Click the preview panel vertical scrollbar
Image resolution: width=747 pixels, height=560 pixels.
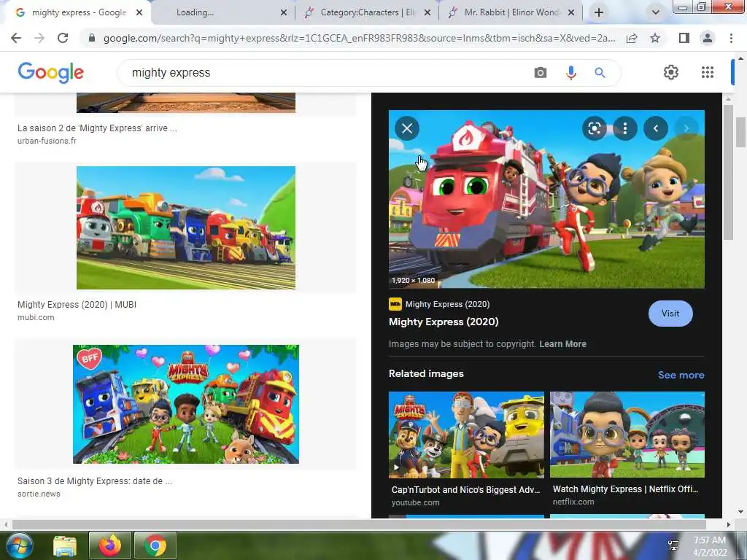[728, 171]
